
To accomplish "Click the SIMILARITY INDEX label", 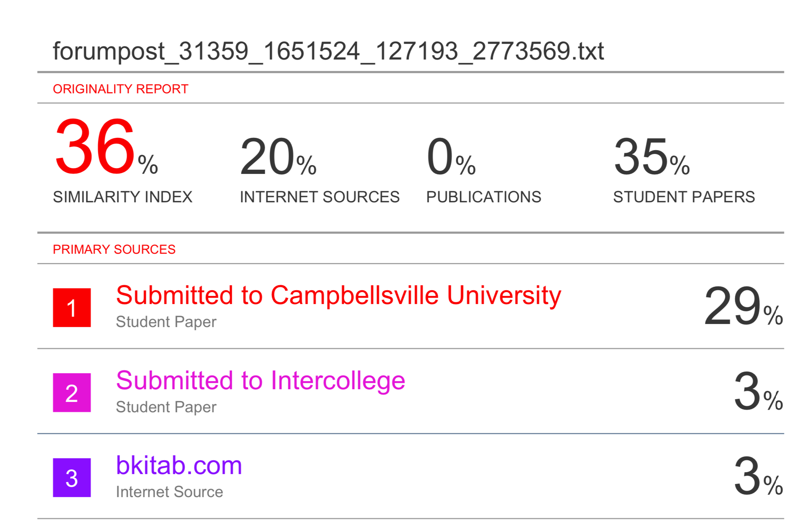I will [x=123, y=197].
